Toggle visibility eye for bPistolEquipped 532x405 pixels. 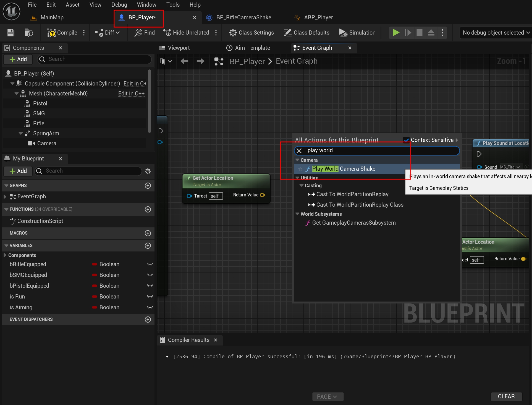click(x=150, y=286)
